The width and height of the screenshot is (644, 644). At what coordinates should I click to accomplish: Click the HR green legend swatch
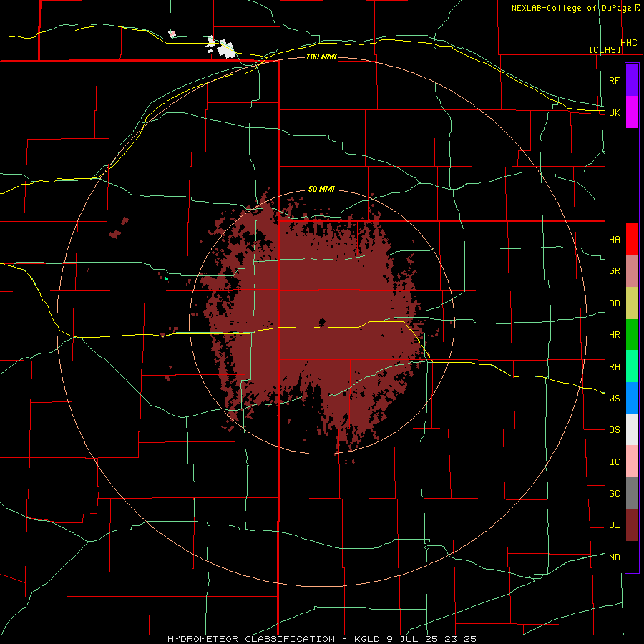632,334
